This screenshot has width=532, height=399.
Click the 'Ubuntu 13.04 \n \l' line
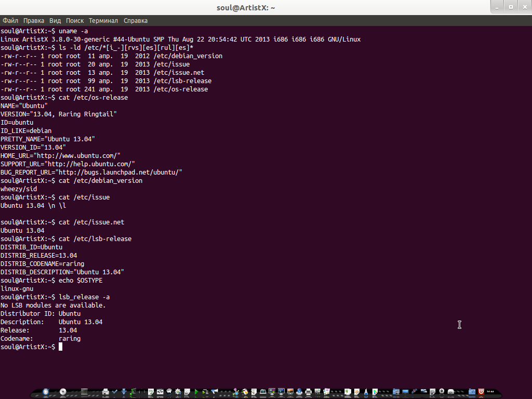pyautogui.click(x=33, y=206)
